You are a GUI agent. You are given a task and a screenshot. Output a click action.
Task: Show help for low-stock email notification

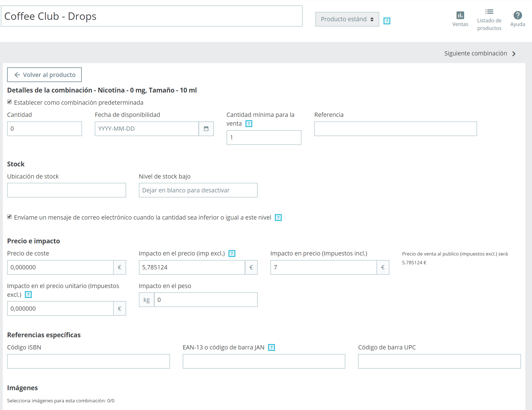(278, 218)
